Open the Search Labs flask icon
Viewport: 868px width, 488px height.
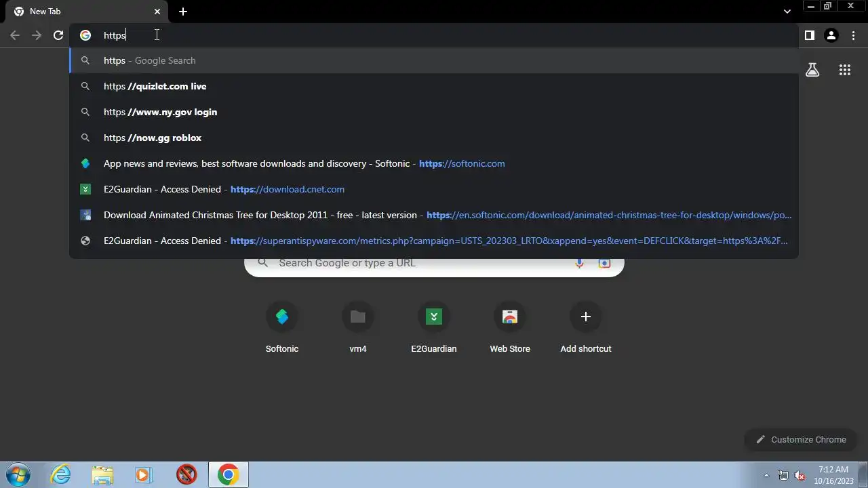coord(812,70)
